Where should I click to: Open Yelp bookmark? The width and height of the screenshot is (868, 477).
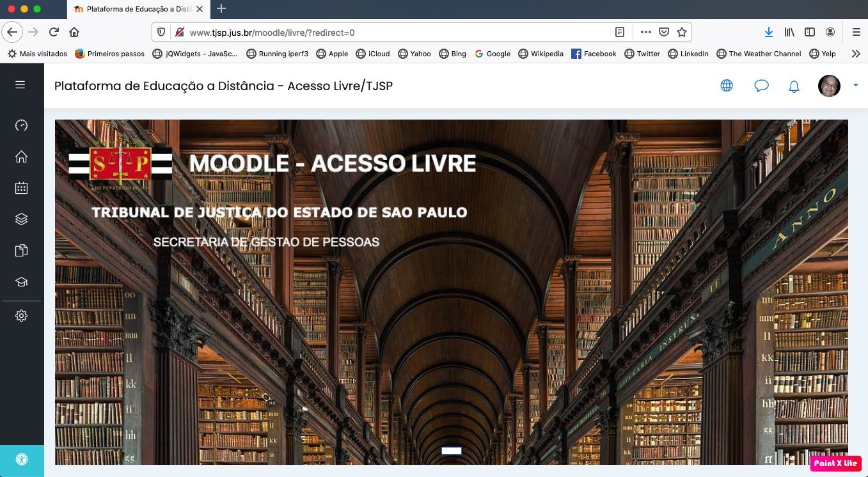coord(823,54)
